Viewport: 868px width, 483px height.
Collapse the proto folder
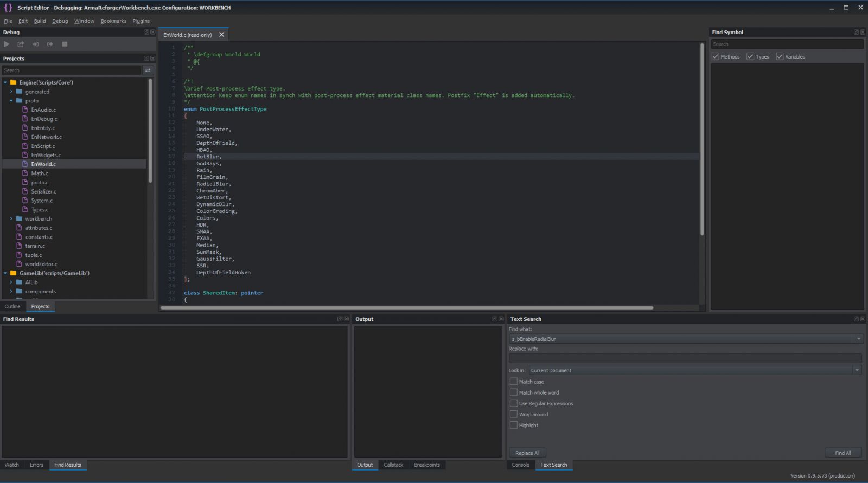point(11,101)
